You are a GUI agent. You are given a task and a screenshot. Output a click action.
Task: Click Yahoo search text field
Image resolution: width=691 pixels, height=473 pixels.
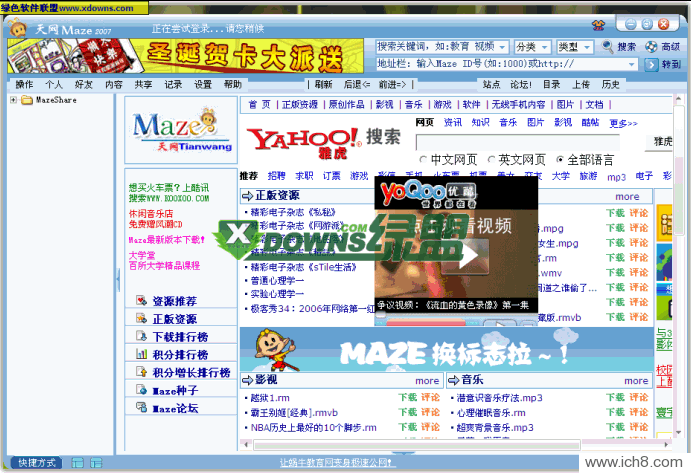[x=517, y=142]
